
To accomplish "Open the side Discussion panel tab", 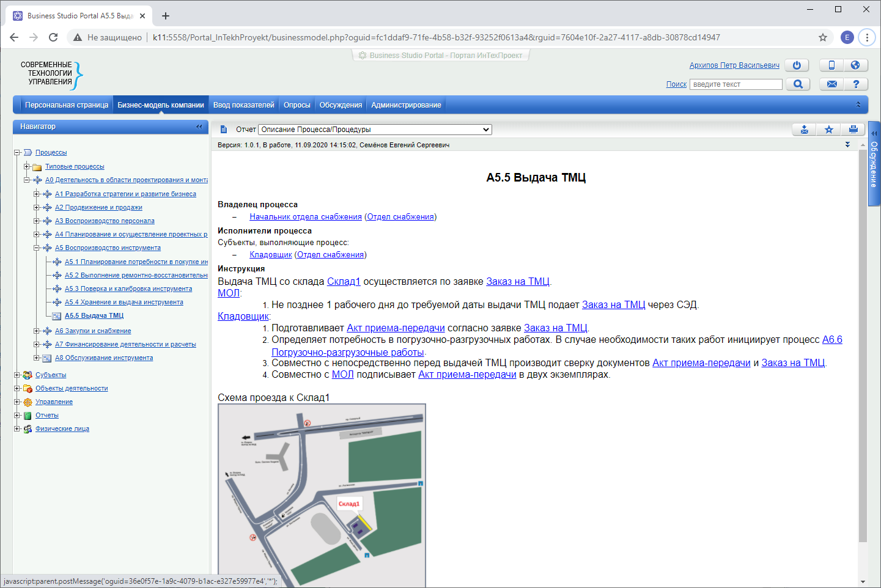I will click(x=874, y=164).
